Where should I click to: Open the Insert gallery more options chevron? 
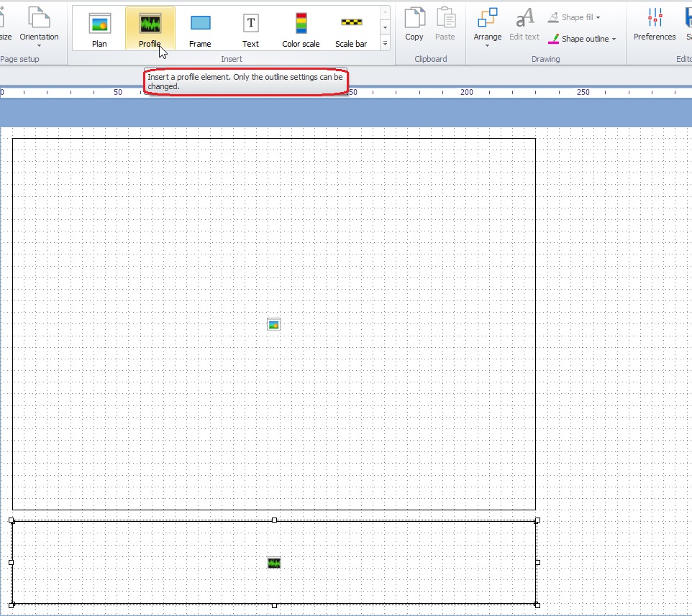(385, 43)
